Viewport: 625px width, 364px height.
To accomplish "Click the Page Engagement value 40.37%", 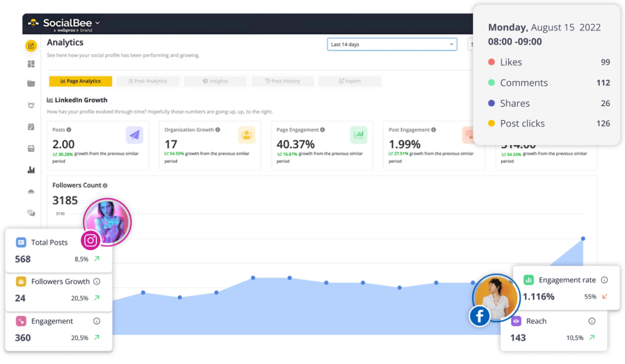I will coord(296,144).
